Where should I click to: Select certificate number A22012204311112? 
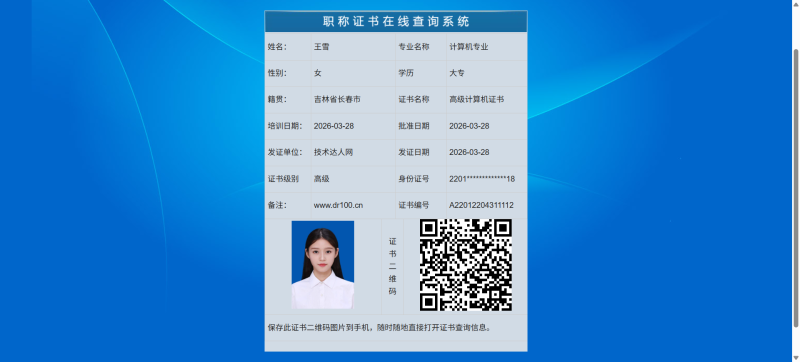click(x=481, y=205)
